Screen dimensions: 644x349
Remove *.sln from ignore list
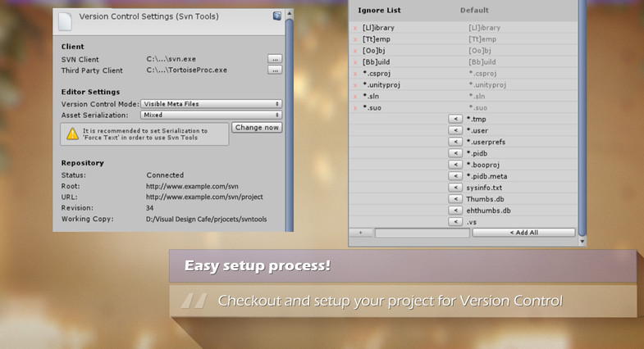click(x=355, y=97)
